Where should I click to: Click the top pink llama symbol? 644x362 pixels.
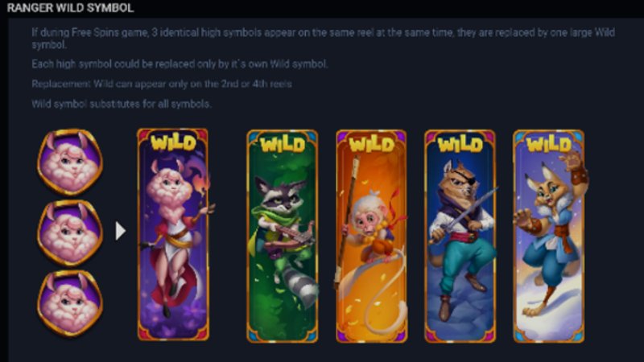(70, 162)
